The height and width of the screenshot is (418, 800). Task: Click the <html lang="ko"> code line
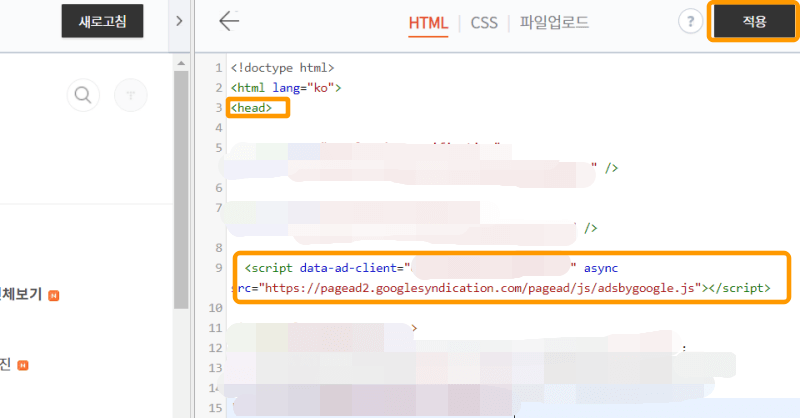tap(286, 88)
